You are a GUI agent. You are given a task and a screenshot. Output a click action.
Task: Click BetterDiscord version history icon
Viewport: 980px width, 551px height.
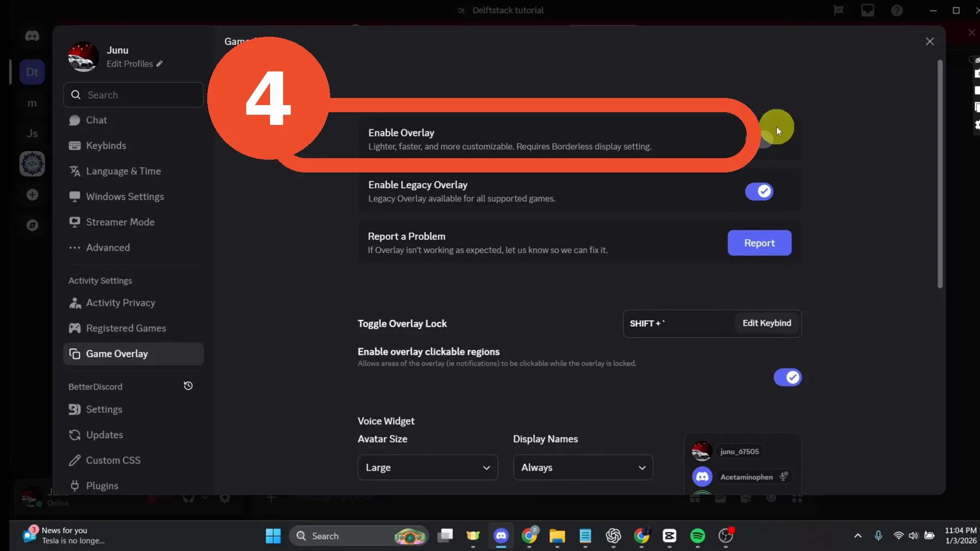point(188,386)
